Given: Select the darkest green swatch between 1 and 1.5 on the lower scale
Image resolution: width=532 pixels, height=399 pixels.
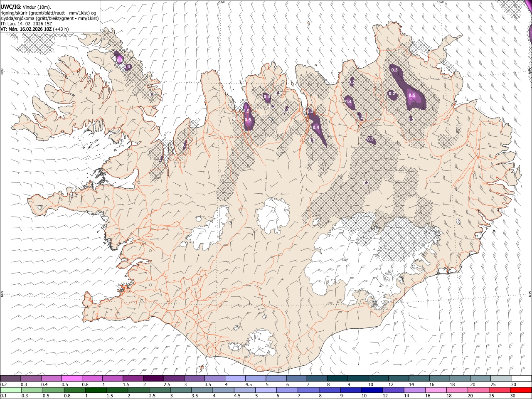Looking at the screenshot, I should [x=96, y=390].
